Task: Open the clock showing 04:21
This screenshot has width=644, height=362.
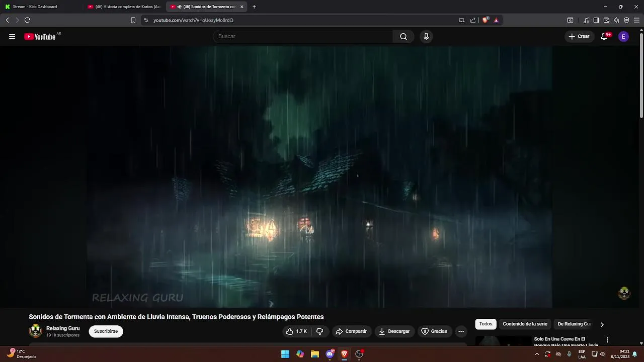Action: point(620,354)
